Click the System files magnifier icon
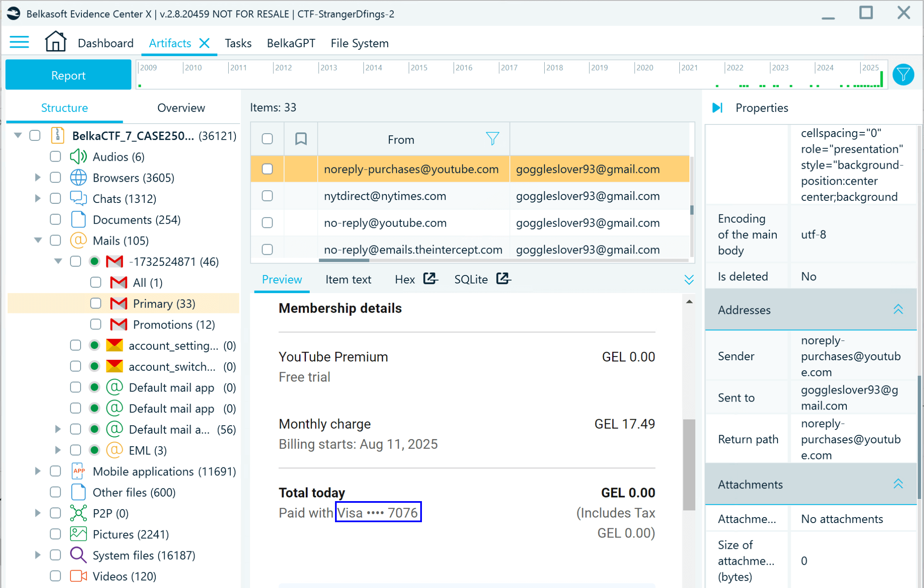This screenshot has height=588, width=924. (78, 555)
